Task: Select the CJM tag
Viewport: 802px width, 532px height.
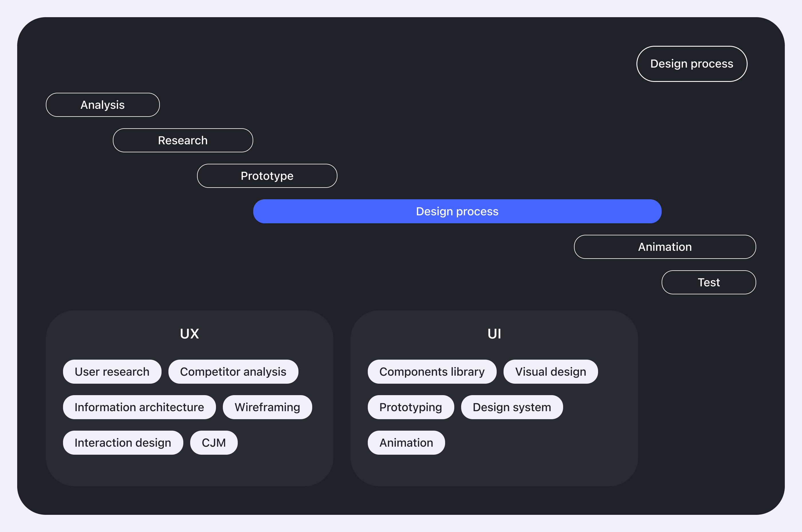Action: coord(213,443)
